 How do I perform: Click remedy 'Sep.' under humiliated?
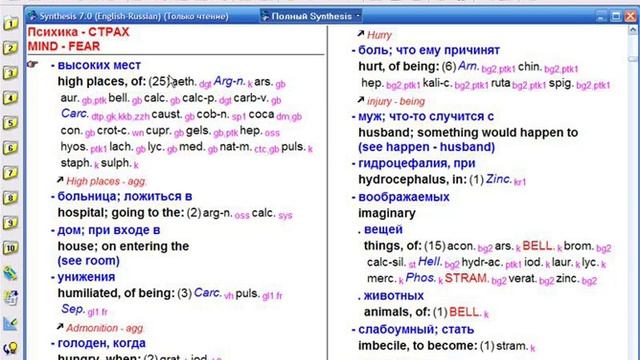pos(73,309)
